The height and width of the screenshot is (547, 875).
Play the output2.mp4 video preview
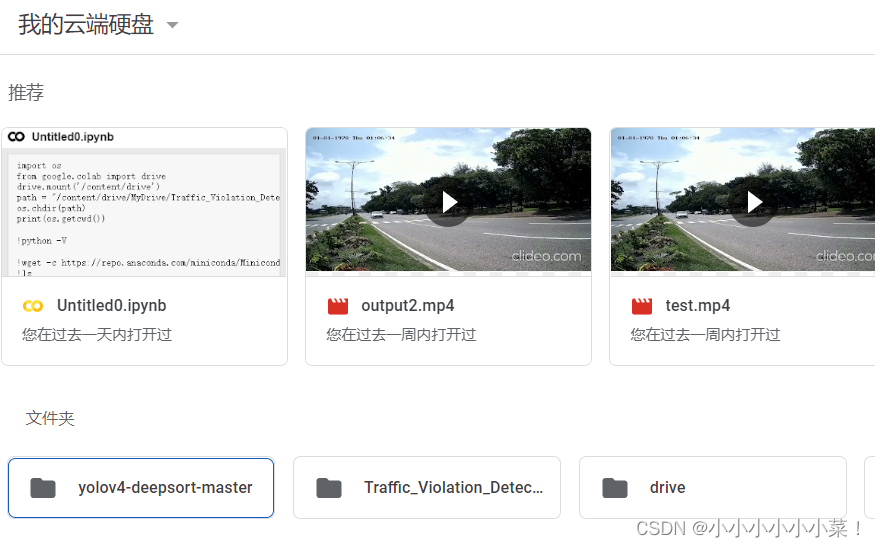click(449, 202)
